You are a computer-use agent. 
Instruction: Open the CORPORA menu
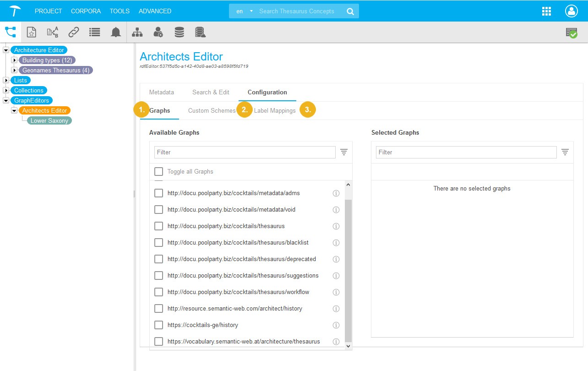86,11
